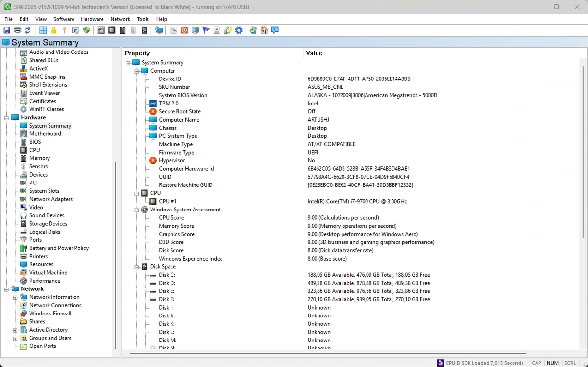Click the memory module toolbar icon
Image resolution: width=588 pixels, height=367 pixels.
(x=122, y=30)
